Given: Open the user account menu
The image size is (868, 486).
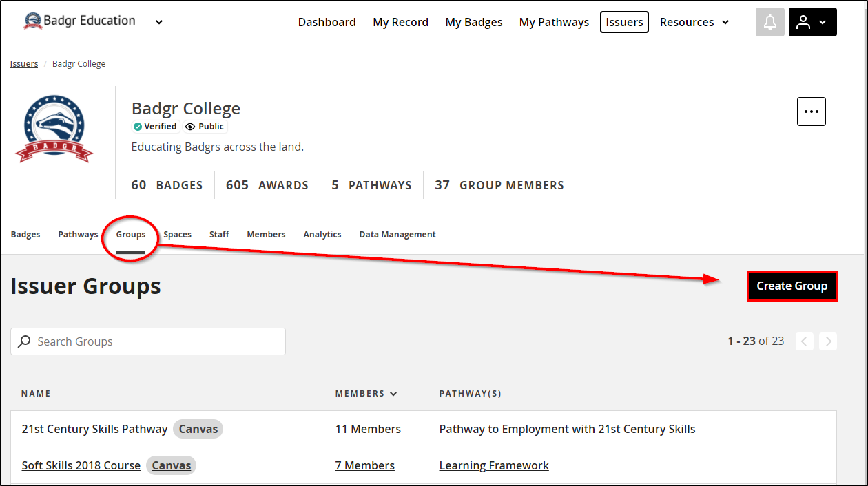Looking at the screenshot, I should tap(812, 22).
